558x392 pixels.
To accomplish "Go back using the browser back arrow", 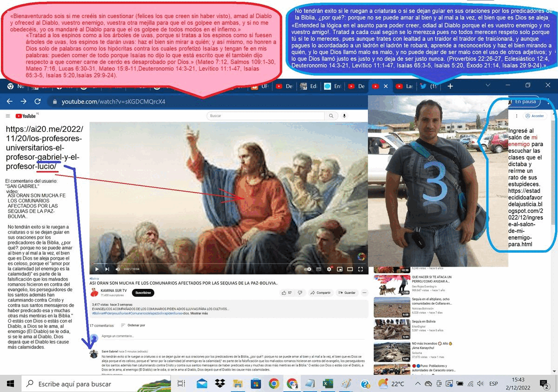I will (x=10, y=102).
